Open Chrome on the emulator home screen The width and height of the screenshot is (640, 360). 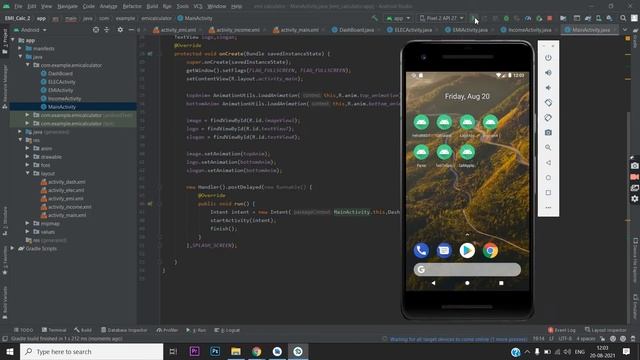pos(490,250)
